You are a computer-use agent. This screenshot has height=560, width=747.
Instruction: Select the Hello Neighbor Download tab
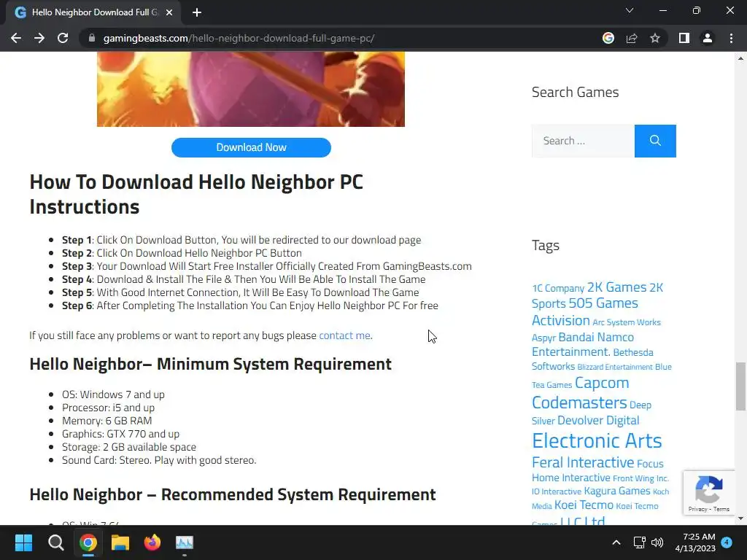pos(94,12)
